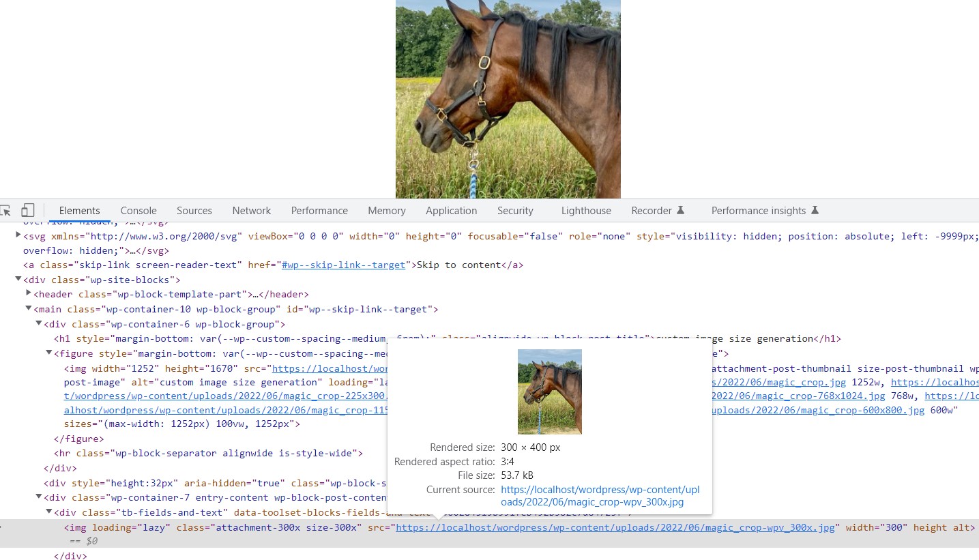Click the '== $0' marker line

(83, 541)
